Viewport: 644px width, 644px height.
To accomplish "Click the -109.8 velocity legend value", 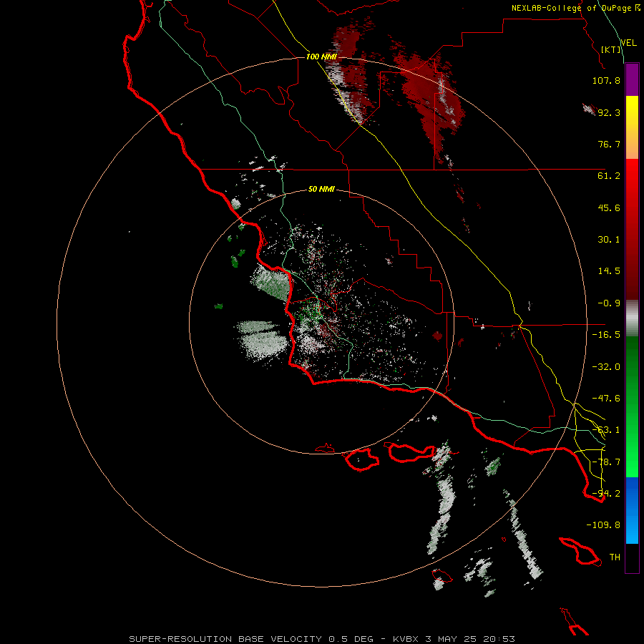I will (x=603, y=525).
